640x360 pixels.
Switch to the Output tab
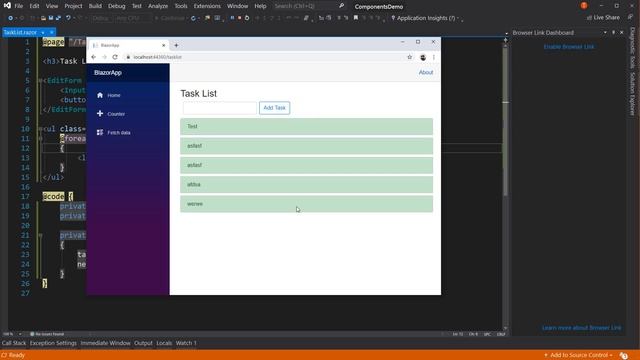click(143, 343)
